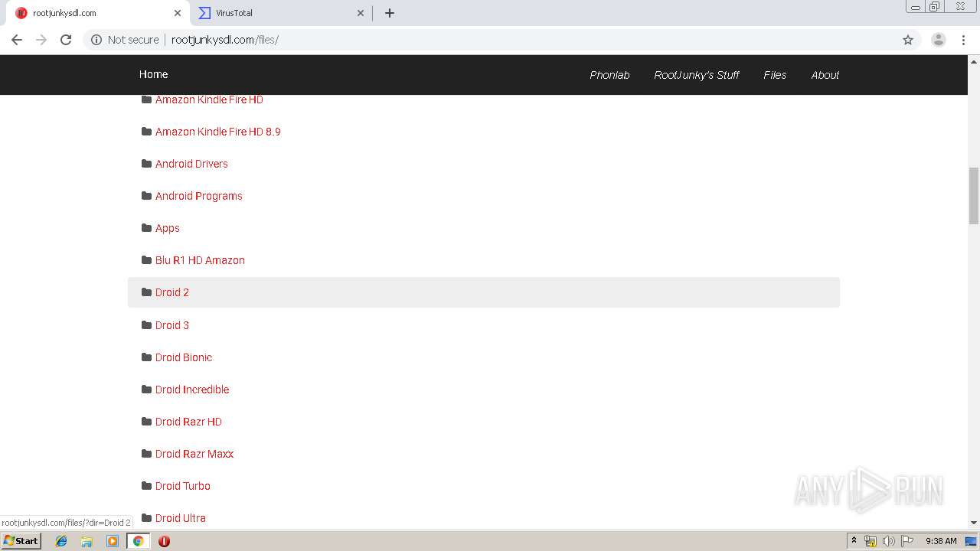Screen dimensions: 980x551
Task: Open the Apps folder link
Action: click(168, 228)
